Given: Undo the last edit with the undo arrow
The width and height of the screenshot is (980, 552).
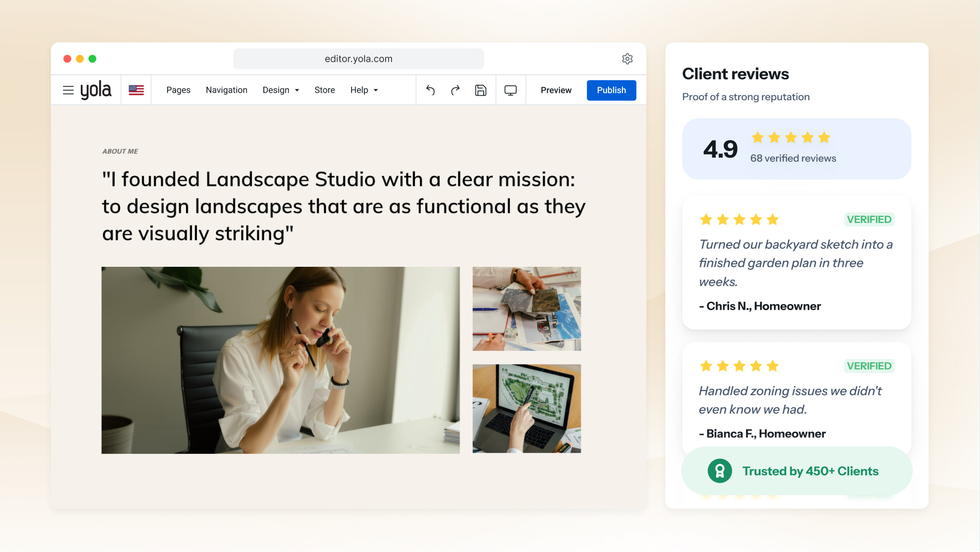Looking at the screenshot, I should coord(431,90).
